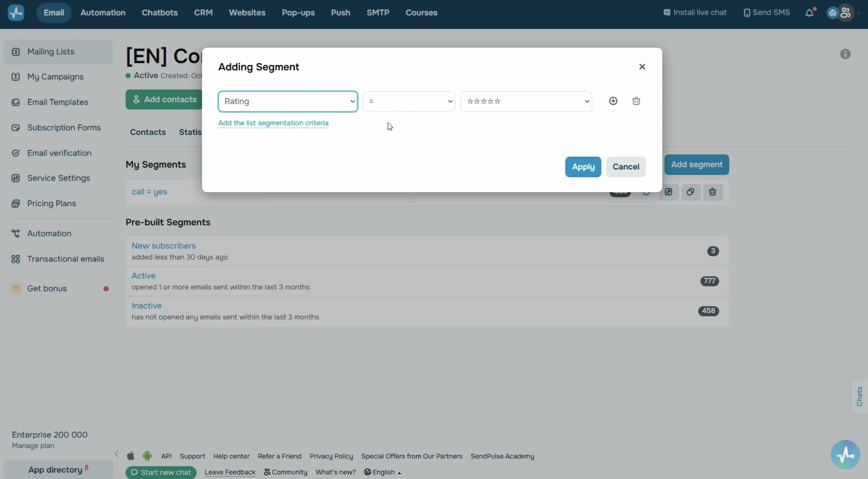Open Service Settings
The width and height of the screenshot is (868, 479).
coord(58,178)
